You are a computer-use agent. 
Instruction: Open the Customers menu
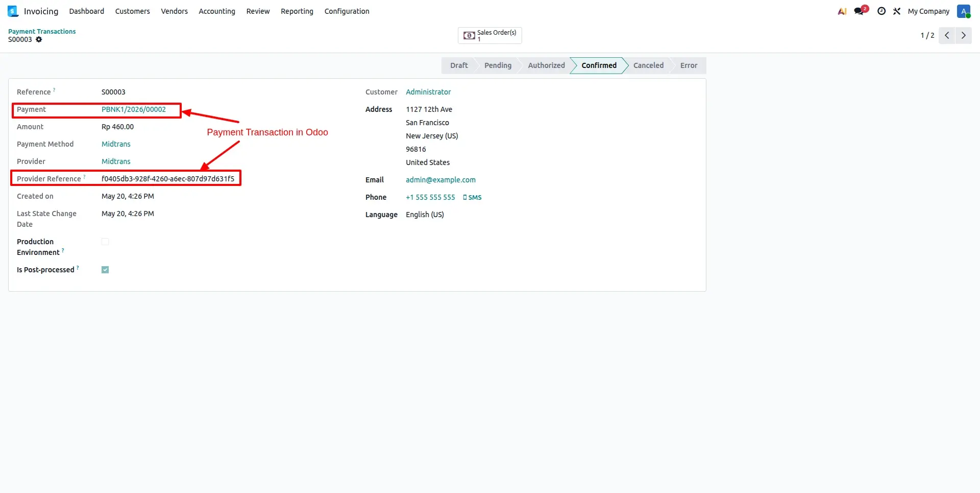click(133, 11)
